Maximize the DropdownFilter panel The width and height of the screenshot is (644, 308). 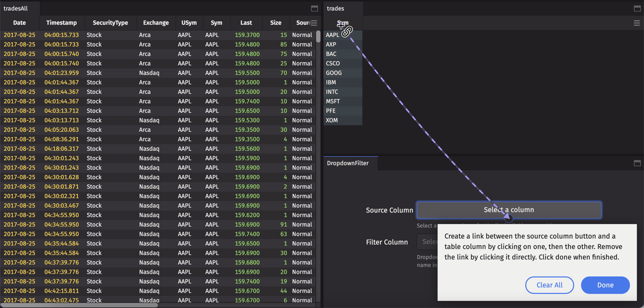(637, 163)
